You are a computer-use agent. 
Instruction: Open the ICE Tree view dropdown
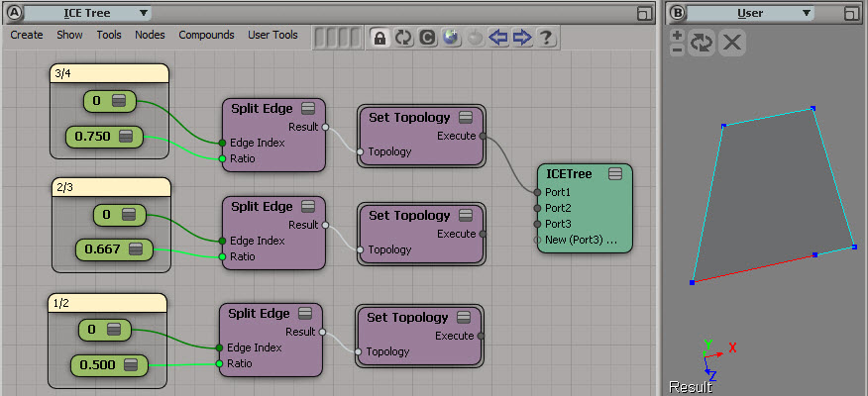click(88, 13)
